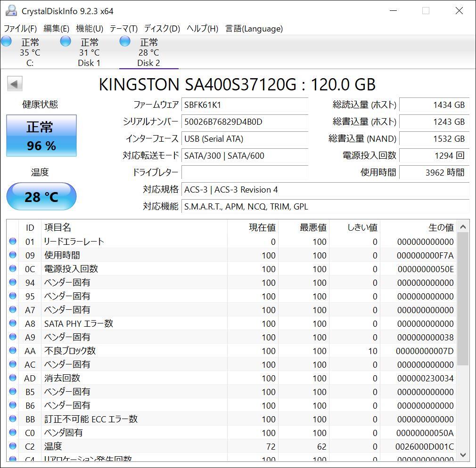This screenshot has height=468, width=476.
Task: Click the serial number field
Action: (x=245, y=122)
